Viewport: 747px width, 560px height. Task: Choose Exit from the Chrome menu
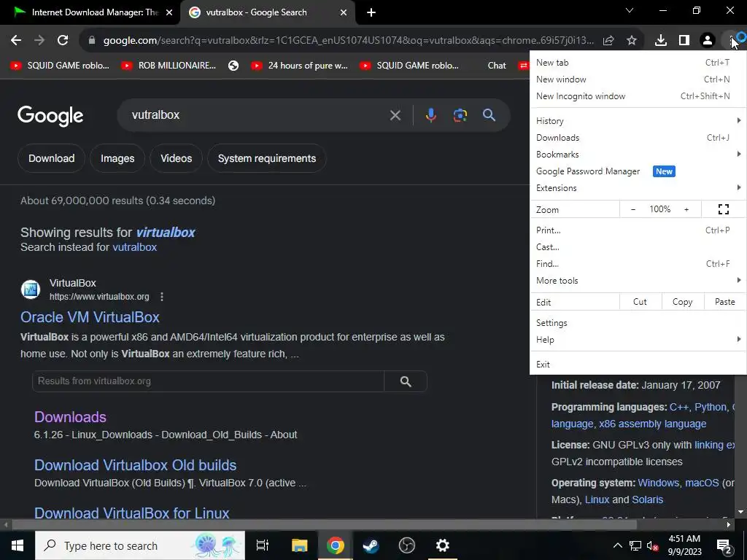[638, 365]
